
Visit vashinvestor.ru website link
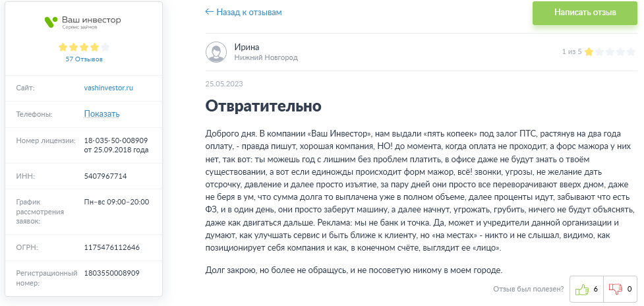coord(109,88)
